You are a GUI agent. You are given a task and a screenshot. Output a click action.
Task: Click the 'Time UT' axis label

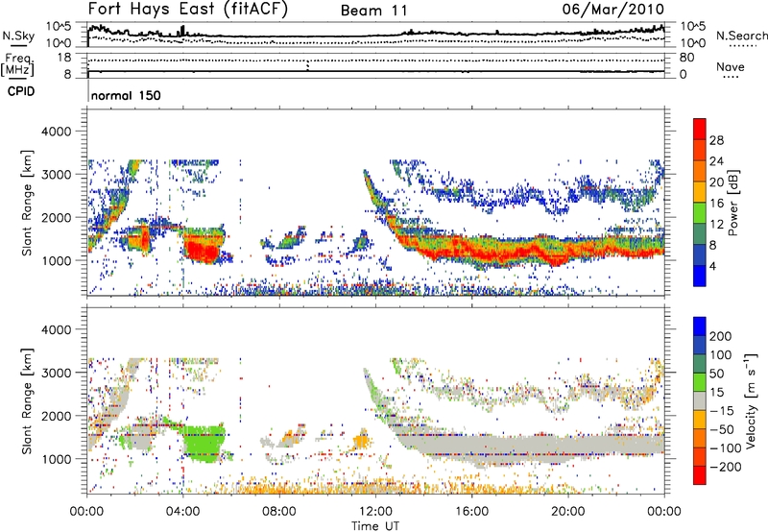pyautogui.click(x=375, y=526)
